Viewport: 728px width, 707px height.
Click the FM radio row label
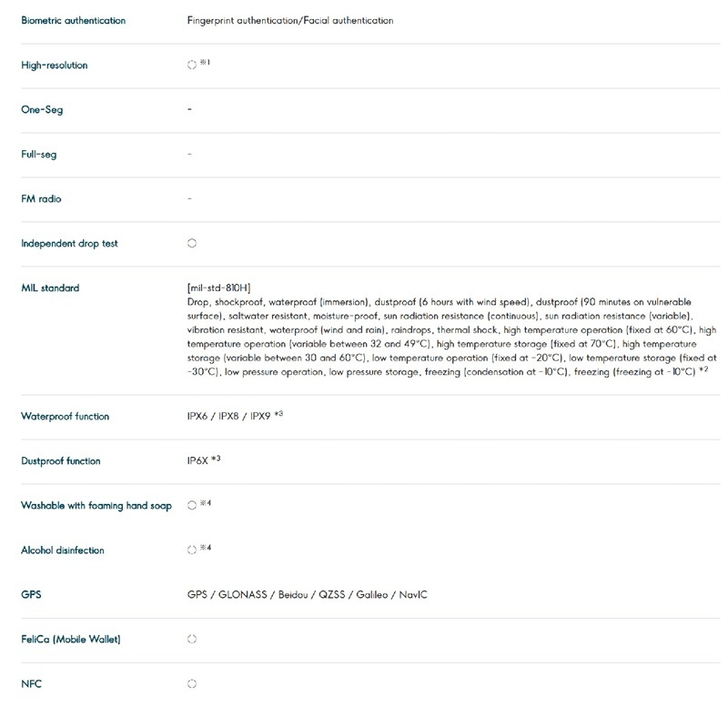[42, 199]
